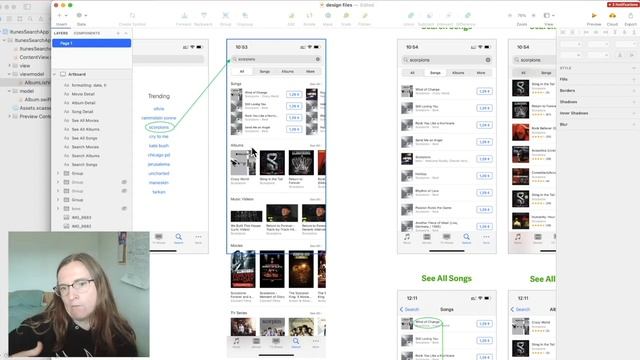Apply the Intersect boolean operation

[448, 16]
